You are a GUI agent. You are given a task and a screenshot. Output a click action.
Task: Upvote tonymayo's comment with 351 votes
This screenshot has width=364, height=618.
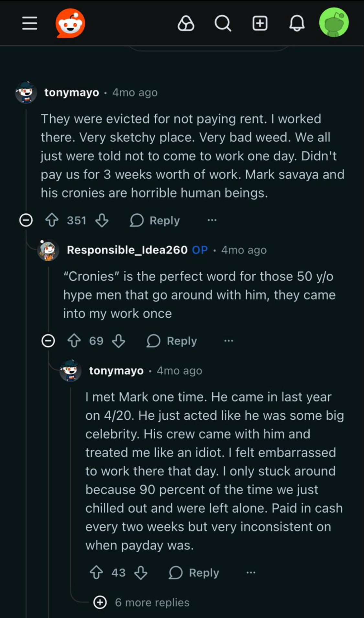52,220
